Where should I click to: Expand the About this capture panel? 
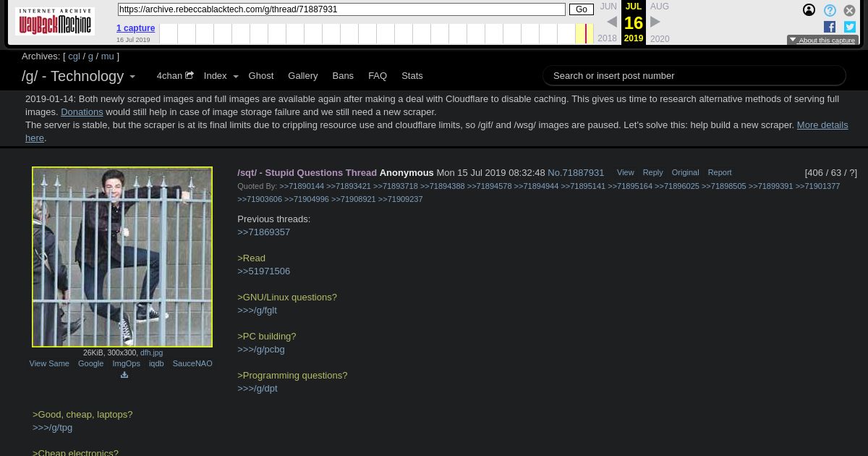click(822, 41)
